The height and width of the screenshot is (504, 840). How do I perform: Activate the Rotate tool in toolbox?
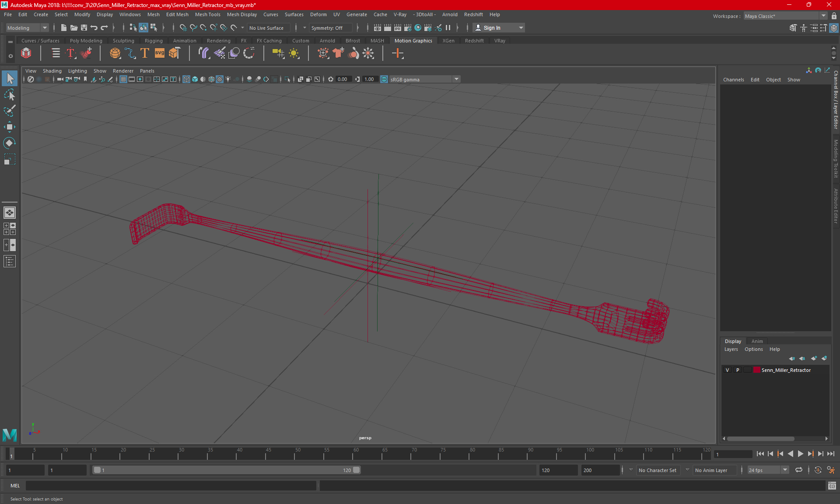[x=10, y=143]
